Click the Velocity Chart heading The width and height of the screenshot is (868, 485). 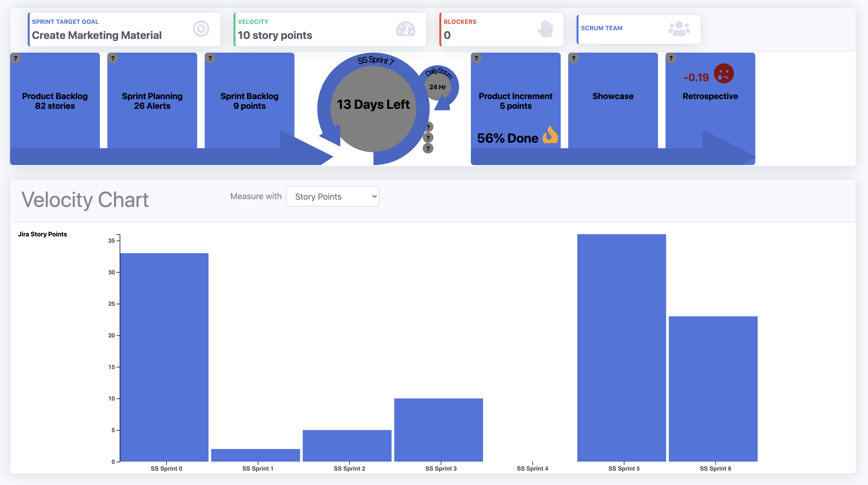tap(85, 200)
